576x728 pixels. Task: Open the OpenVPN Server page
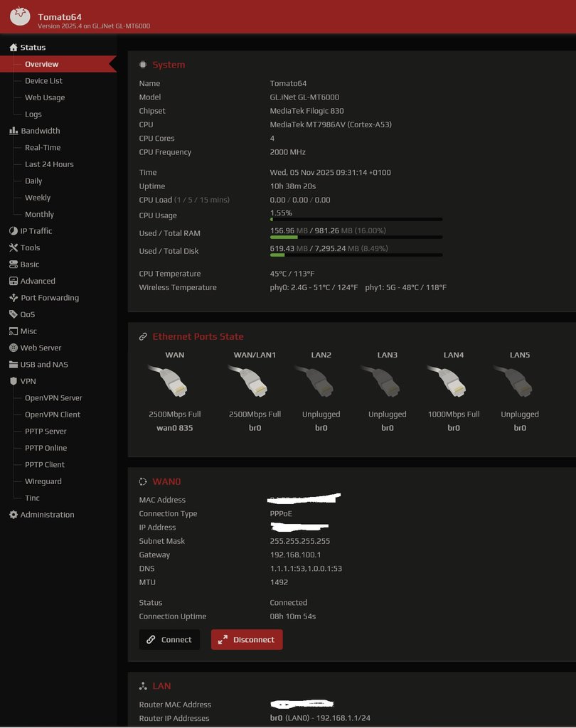pos(53,398)
